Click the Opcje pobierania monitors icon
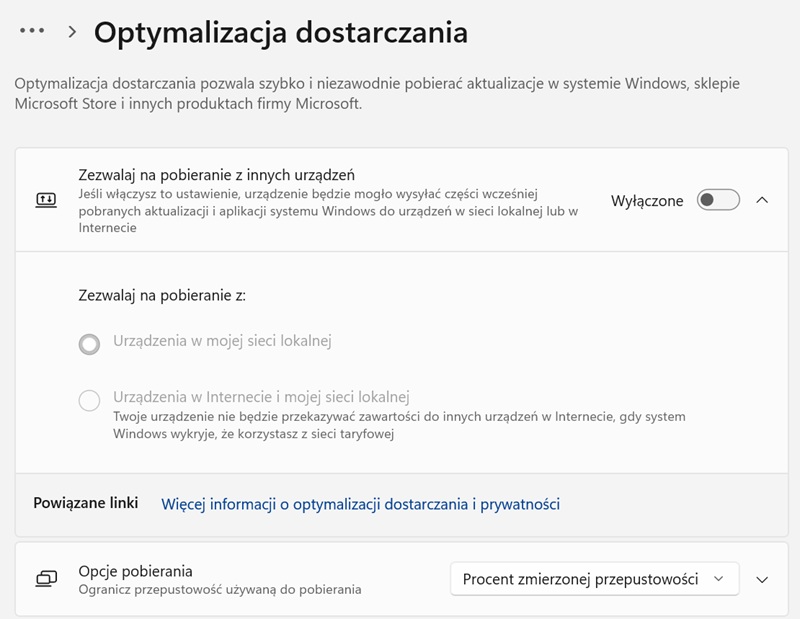The image size is (800, 619). tap(46, 579)
